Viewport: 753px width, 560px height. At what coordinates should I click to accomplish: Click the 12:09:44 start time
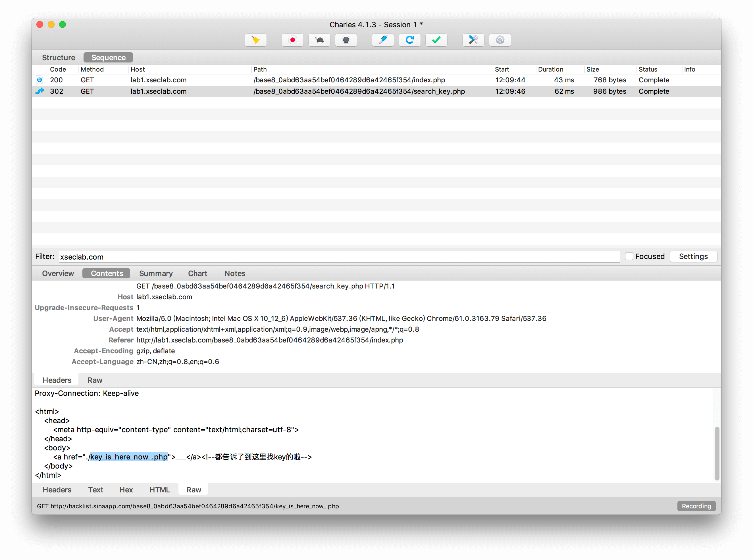pyautogui.click(x=511, y=80)
